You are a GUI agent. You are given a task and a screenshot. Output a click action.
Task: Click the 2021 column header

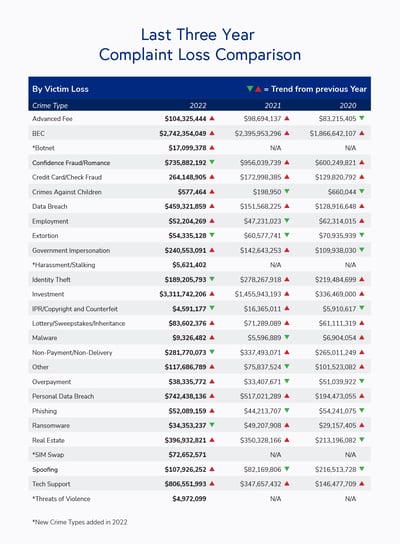[x=273, y=105]
